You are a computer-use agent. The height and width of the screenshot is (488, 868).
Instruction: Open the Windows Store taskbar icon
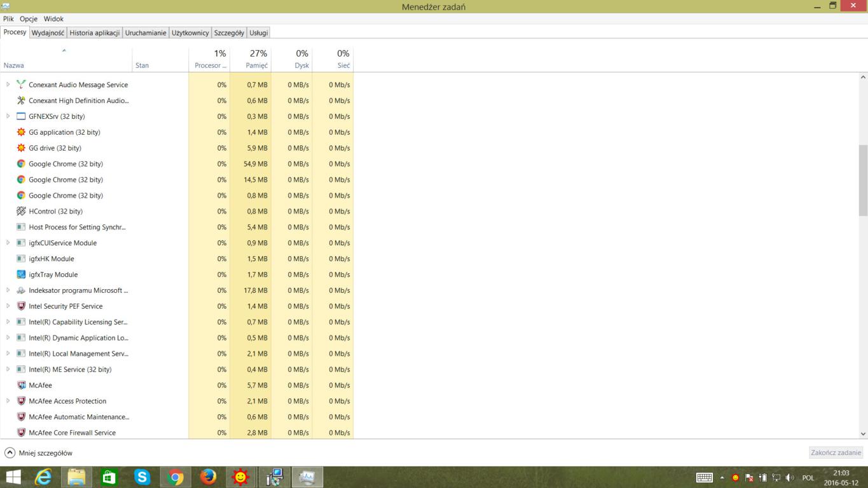pyautogui.click(x=109, y=477)
